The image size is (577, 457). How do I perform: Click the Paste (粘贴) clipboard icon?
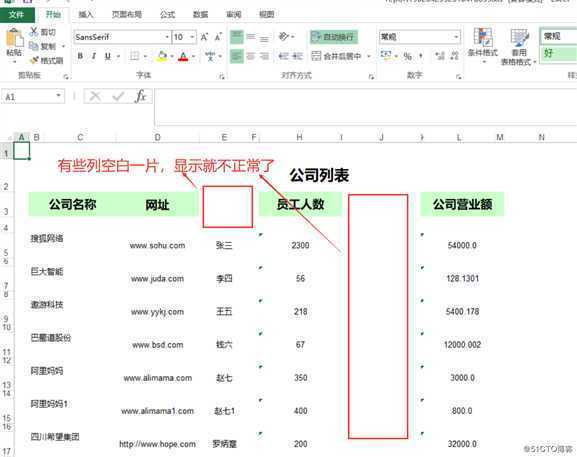tap(14, 38)
